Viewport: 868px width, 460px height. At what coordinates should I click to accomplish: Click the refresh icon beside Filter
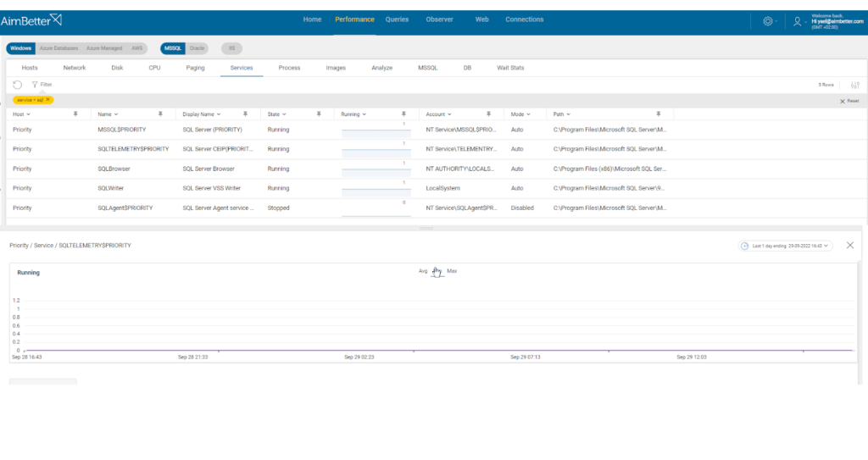point(17,85)
